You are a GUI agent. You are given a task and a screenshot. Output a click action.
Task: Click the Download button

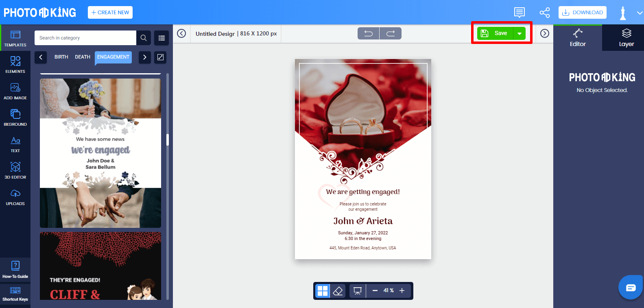tap(582, 13)
